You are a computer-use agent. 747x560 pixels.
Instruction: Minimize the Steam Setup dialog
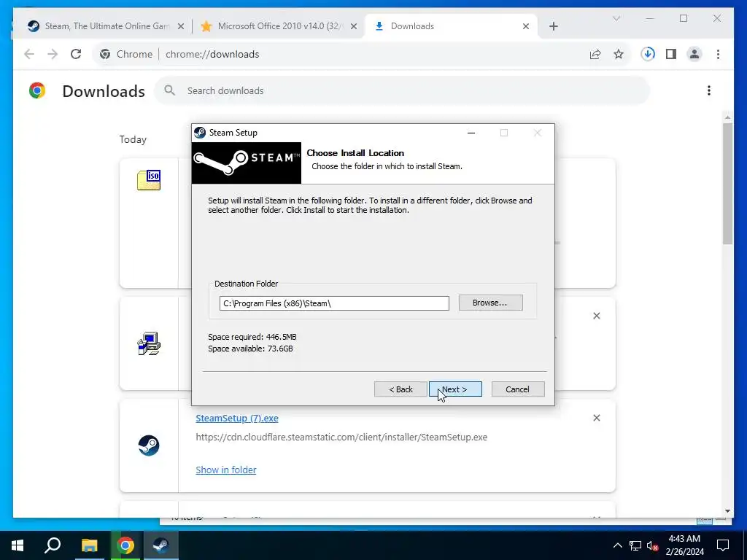point(471,133)
